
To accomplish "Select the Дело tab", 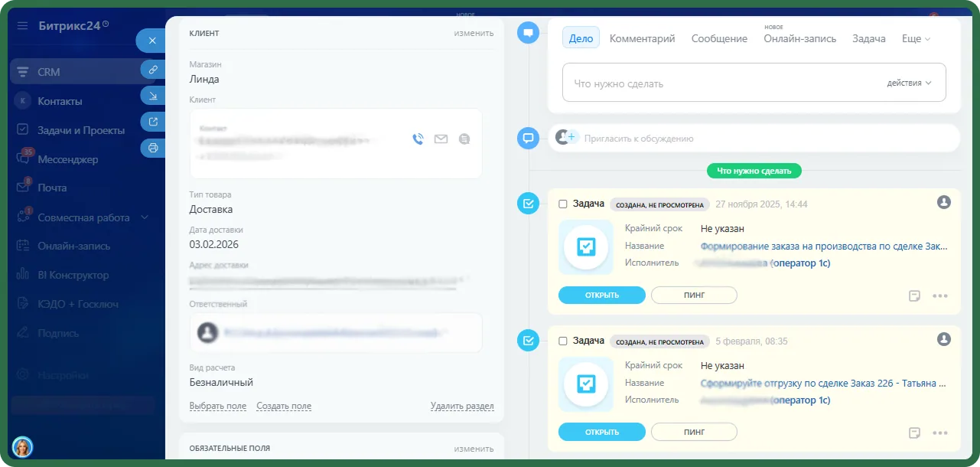I will coord(581,38).
